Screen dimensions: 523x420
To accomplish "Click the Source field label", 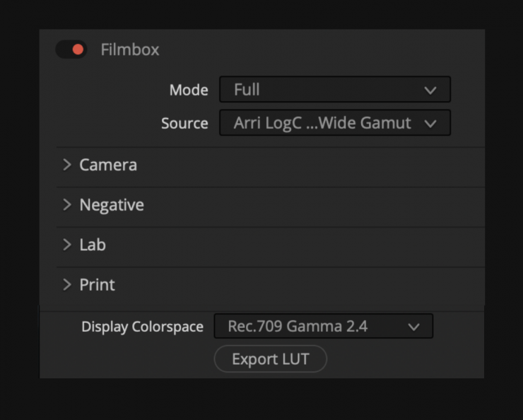I will 184,124.
